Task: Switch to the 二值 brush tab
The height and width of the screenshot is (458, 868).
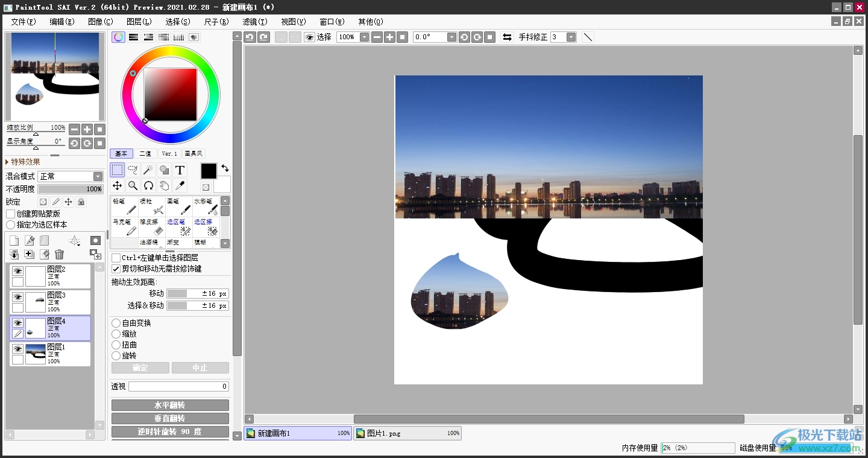Action: pos(145,153)
